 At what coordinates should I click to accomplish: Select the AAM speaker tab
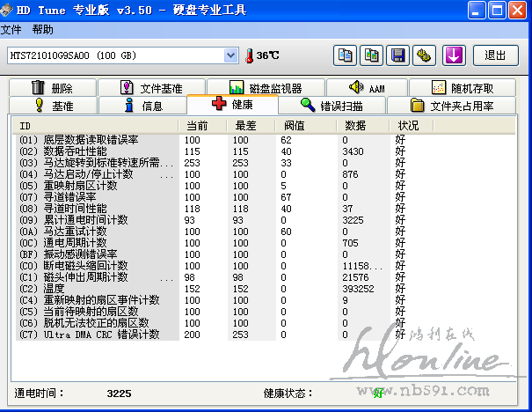click(x=367, y=88)
